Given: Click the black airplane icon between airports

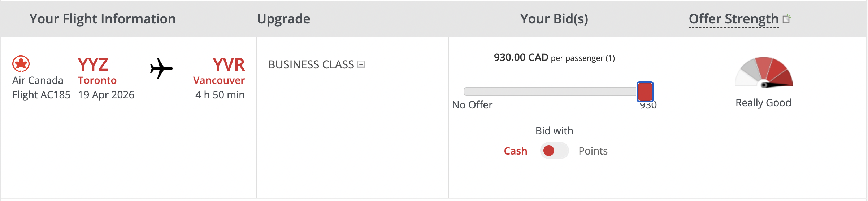Looking at the screenshot, I should tap(161, 68).
